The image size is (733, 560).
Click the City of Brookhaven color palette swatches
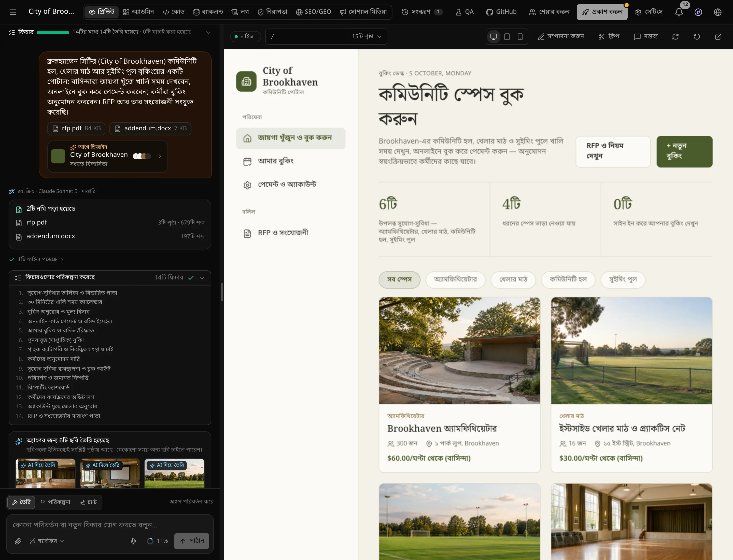[x=142, y=156]
